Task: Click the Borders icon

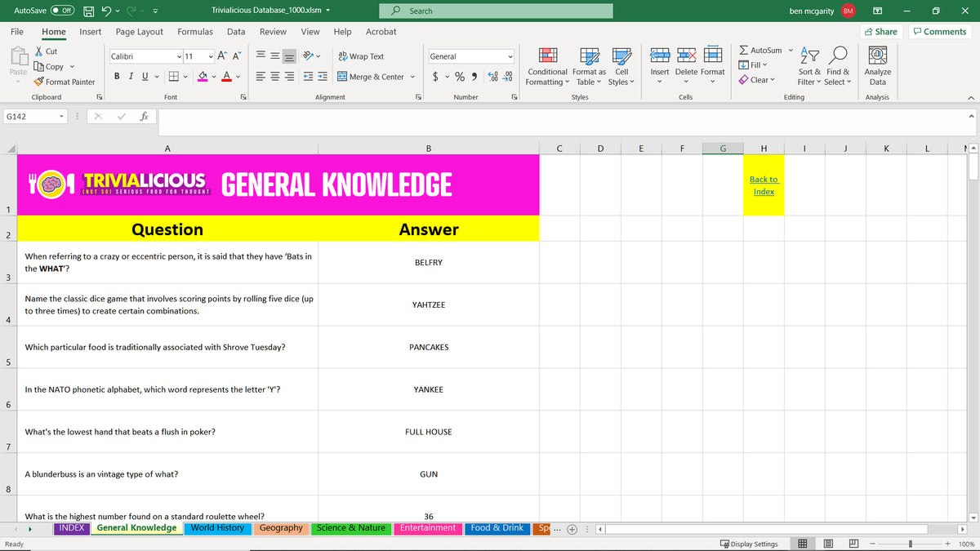Action: [173, 77]
